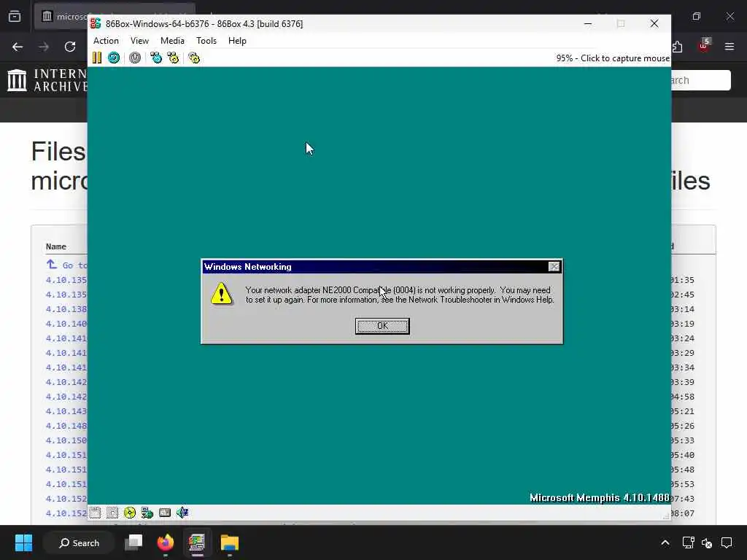Switch to Firefox from the taskbar
Viewport: 747px width, 560px height.
166,542
